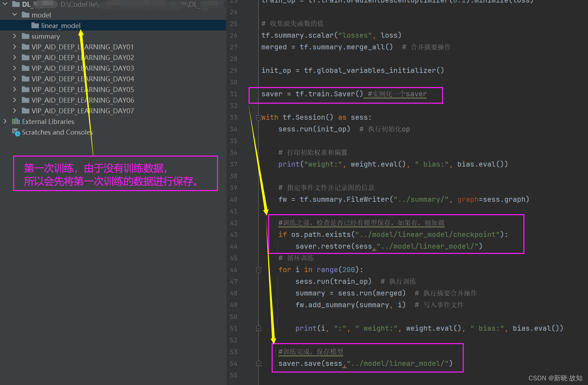Expand the summary folder chevron

coord(15,36)
